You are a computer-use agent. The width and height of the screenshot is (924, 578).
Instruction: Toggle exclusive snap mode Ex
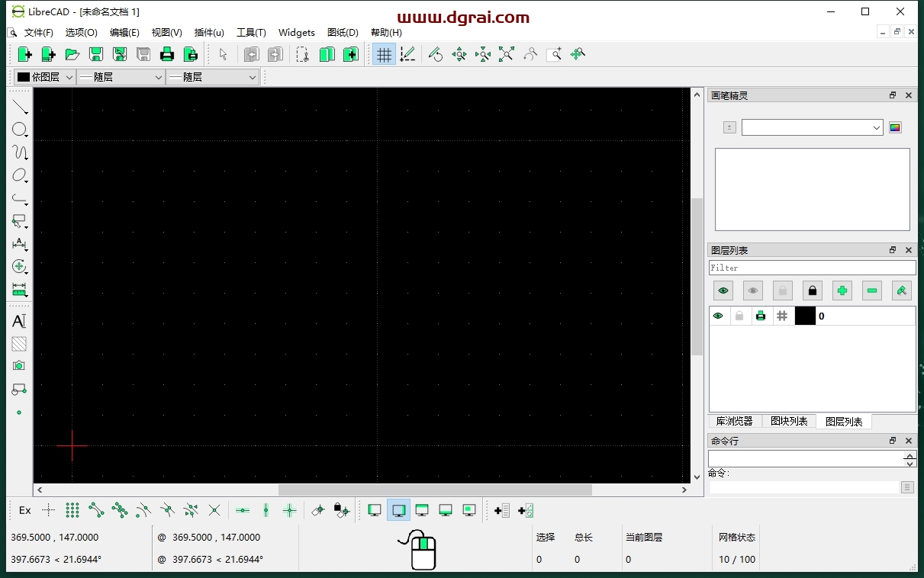coord(25,511)
